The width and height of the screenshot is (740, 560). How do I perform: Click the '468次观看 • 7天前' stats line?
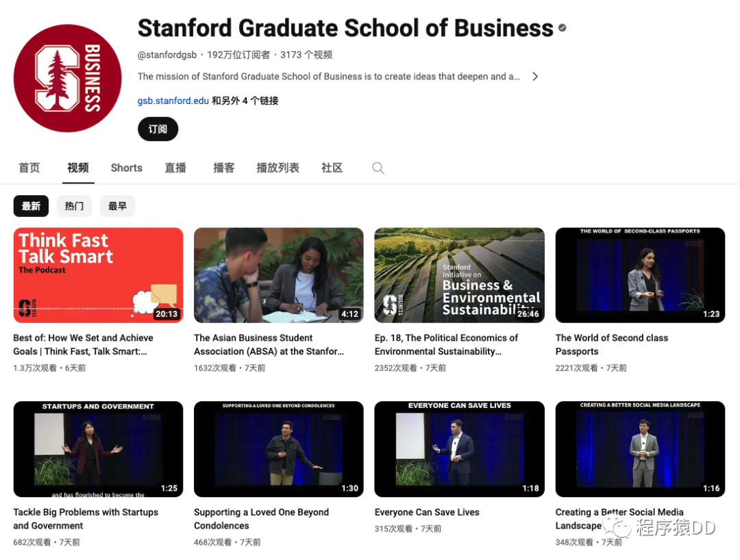click(227, 542)
